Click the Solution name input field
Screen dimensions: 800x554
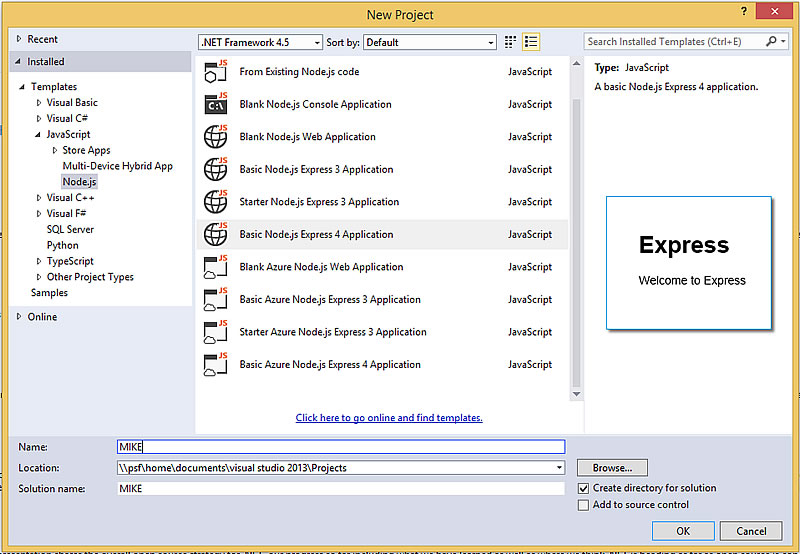point(341,489)
